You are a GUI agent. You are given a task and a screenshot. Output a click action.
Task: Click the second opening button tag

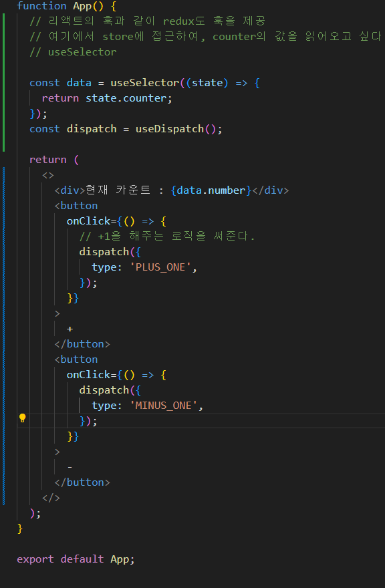(76, 359)
